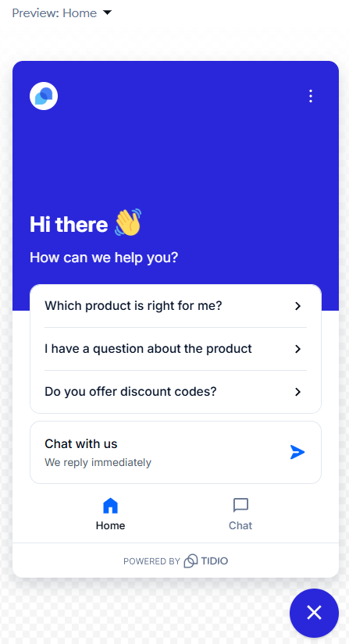Viewport: 349px width, 644px height.
Task: Select 'Do you offer discount codes?'
Action: pyautogui.click(x=176, y=392)
